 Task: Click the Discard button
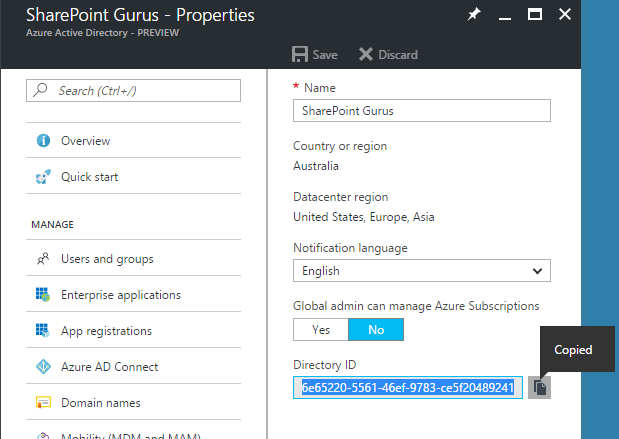(x=387, y=54)
